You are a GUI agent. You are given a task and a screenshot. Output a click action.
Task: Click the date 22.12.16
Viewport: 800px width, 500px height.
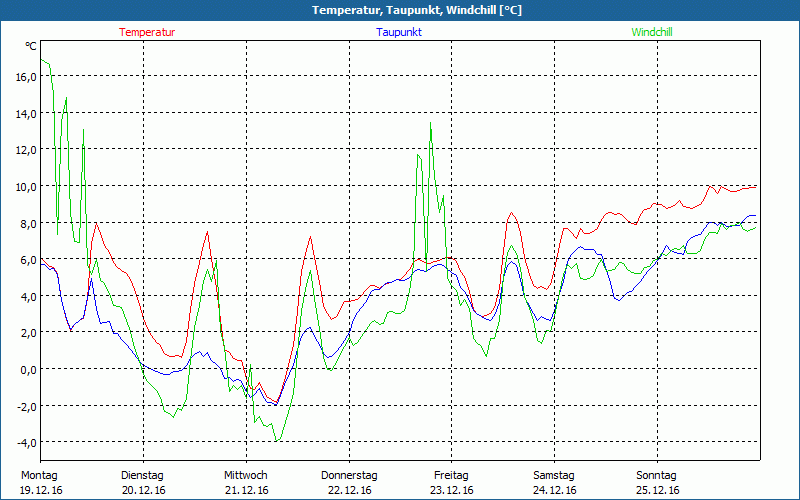350,490
